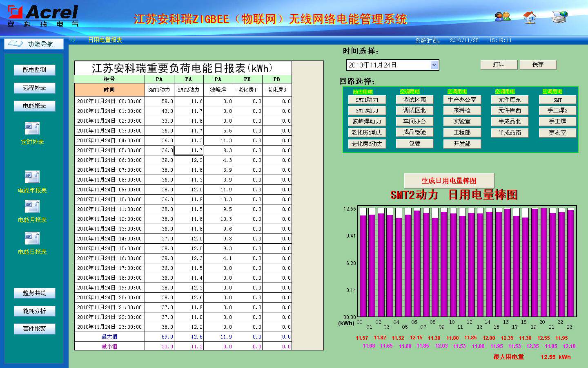Open the 定时抄表 document icon
Image resolution: width=588 pixels, height=368 pixels.
click(x=32, y=129)
